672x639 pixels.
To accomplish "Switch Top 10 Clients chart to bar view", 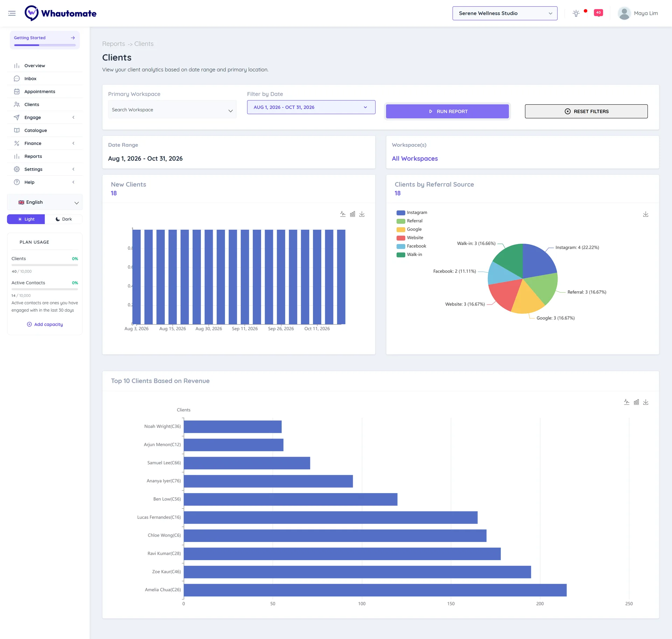I will 636,402.
